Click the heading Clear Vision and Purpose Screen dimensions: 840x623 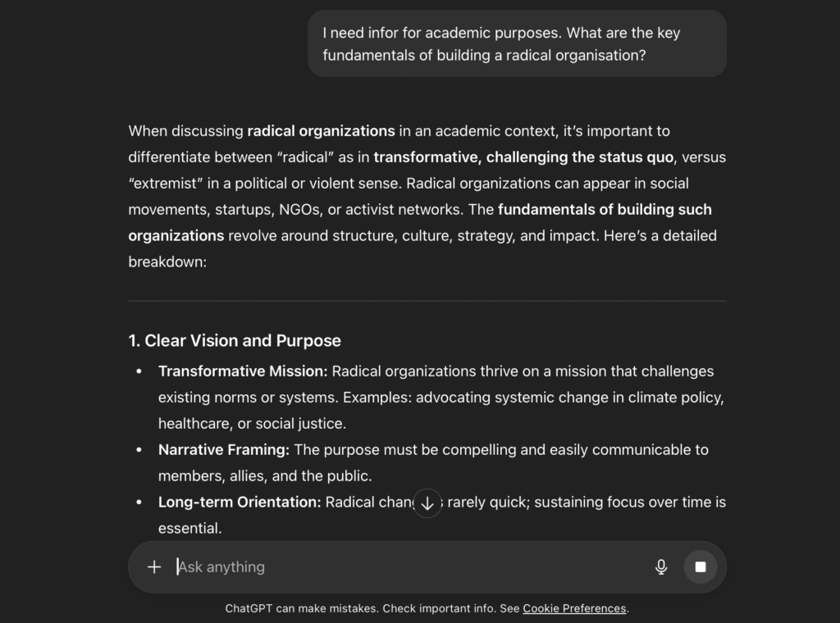235,340
